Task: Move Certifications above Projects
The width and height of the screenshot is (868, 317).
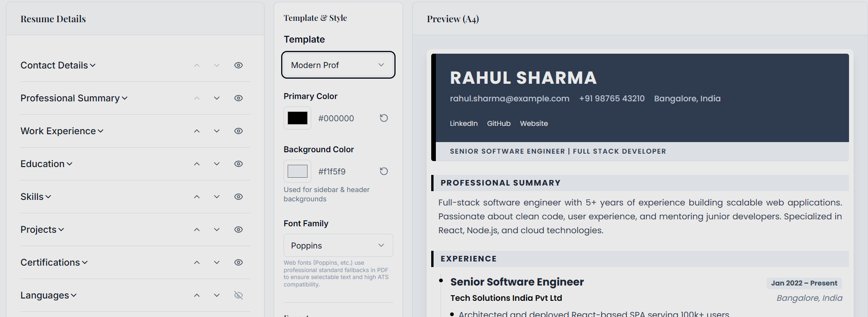Action: pos(196,262)
